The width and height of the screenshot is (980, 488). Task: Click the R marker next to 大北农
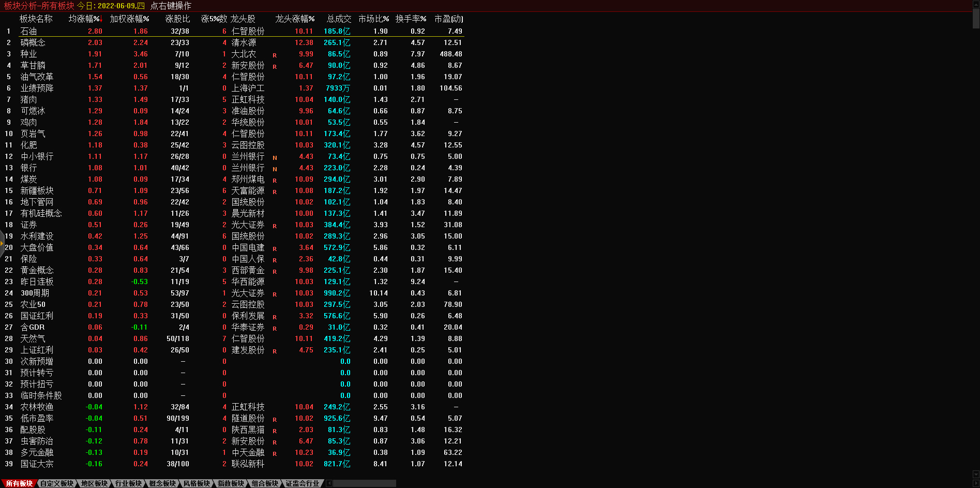(275, 55)
